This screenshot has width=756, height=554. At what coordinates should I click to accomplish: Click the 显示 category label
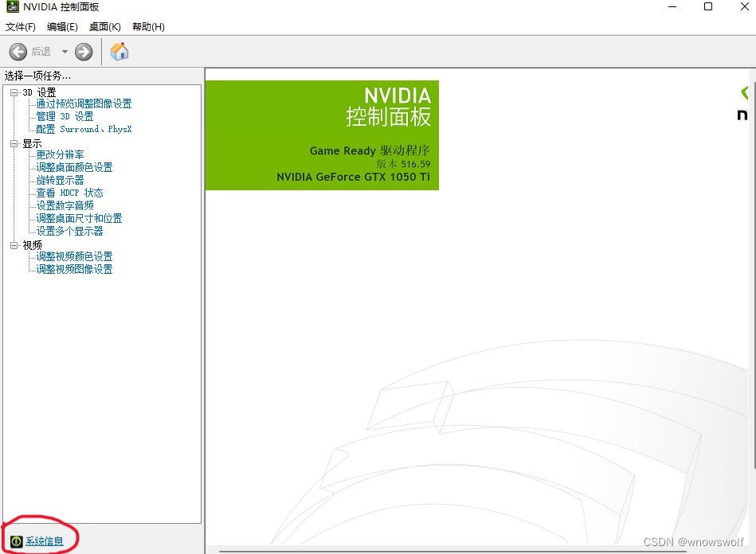(x=32, y=143)
